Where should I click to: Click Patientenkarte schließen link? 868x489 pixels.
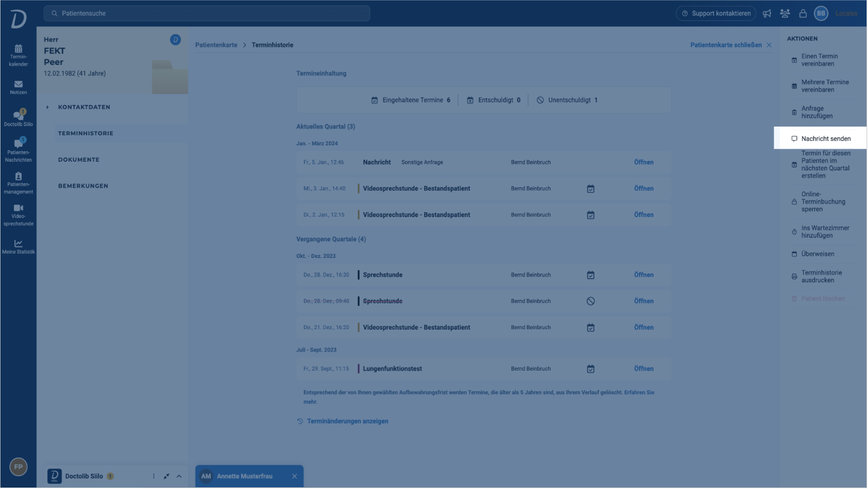pos(727,45)
